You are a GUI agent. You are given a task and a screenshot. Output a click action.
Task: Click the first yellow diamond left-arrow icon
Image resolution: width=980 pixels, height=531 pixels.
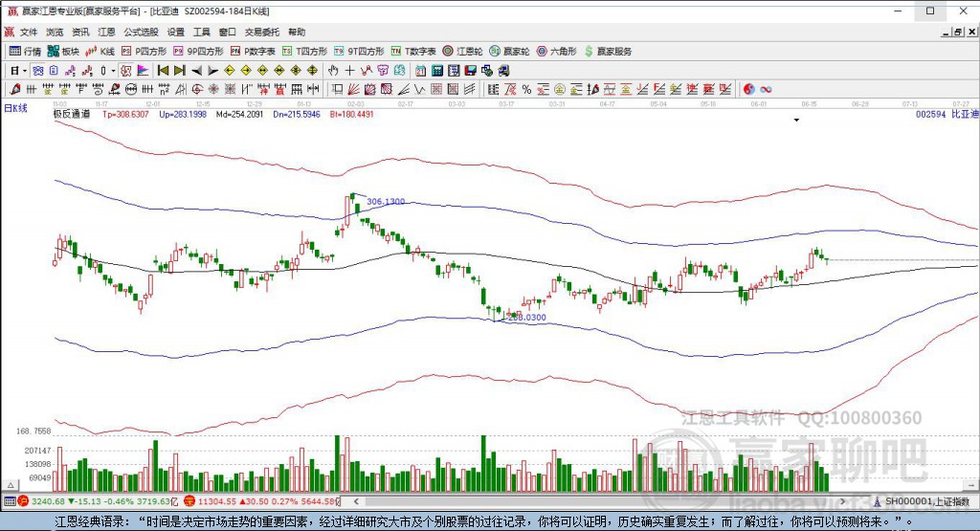(230, 71)
